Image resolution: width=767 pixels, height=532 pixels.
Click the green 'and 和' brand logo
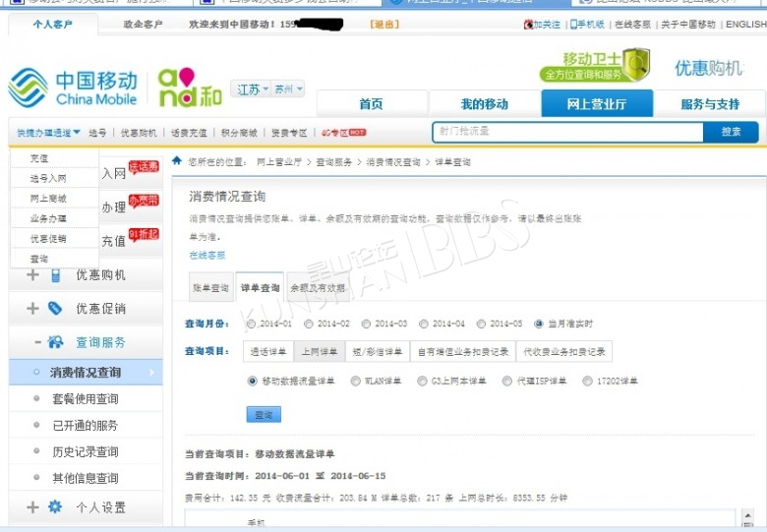click(x=190, y=88)
